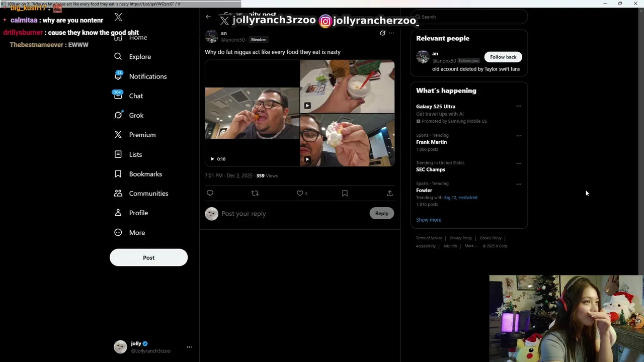The image size is (644, 362).
Task: Click the 359 Views count
Action: pos(267,176)
